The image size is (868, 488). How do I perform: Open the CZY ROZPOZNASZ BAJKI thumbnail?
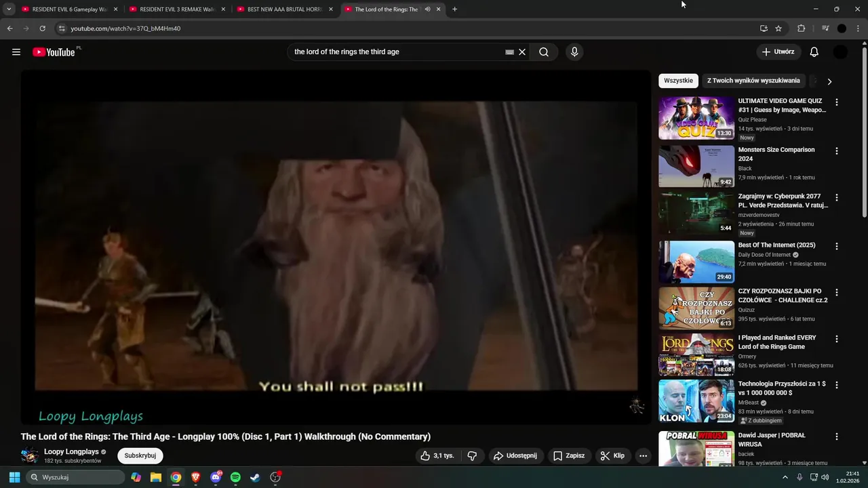[696, 308]
